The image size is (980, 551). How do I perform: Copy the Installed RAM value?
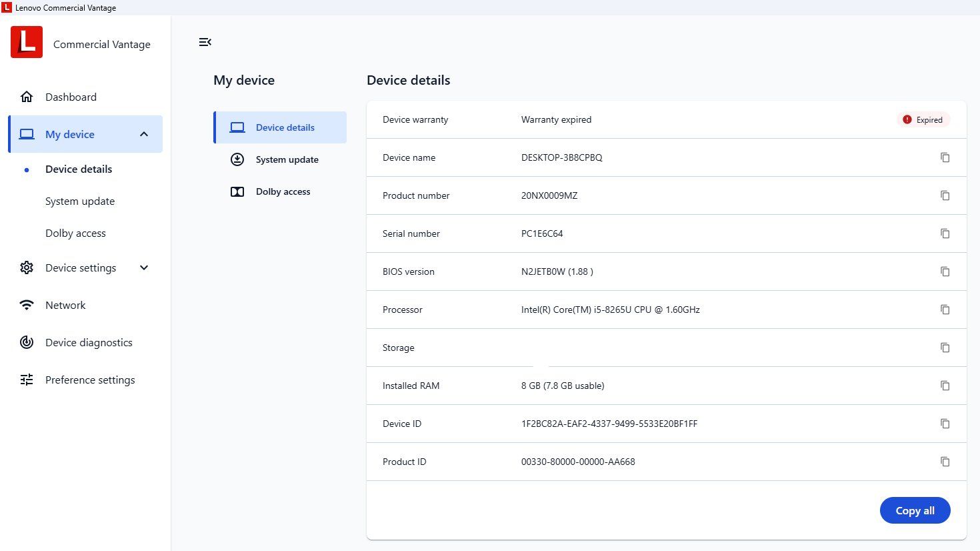pyautogui.click(x=945, y=386)
